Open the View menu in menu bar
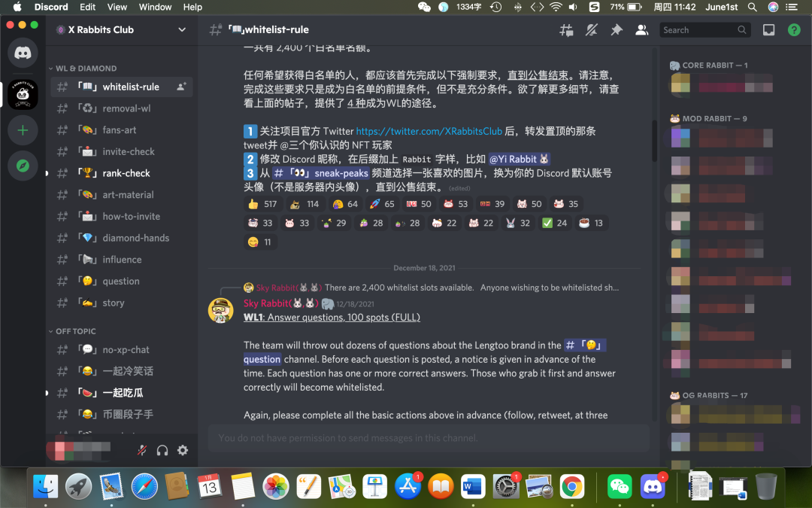Image resolution: width=812 pixels, height=508 pixels. pyautogui.click(x=117, y=7)
